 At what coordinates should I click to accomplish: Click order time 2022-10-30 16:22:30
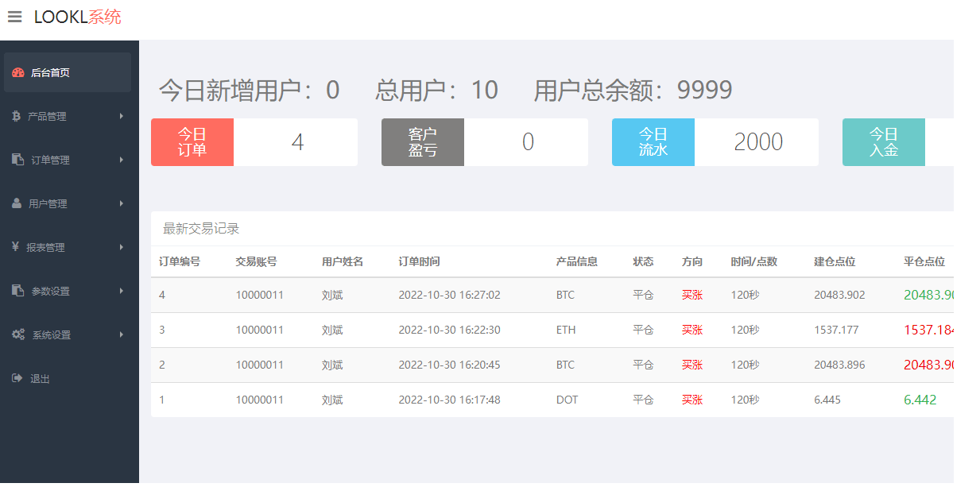coord(449,330)
